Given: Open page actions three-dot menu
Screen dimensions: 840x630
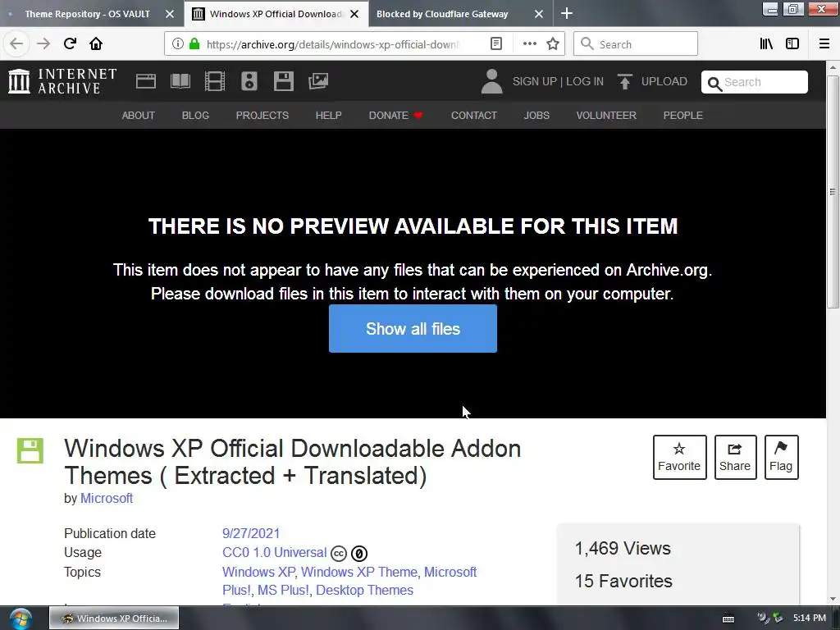Looking at the screenshot, I should coord(529,44).
